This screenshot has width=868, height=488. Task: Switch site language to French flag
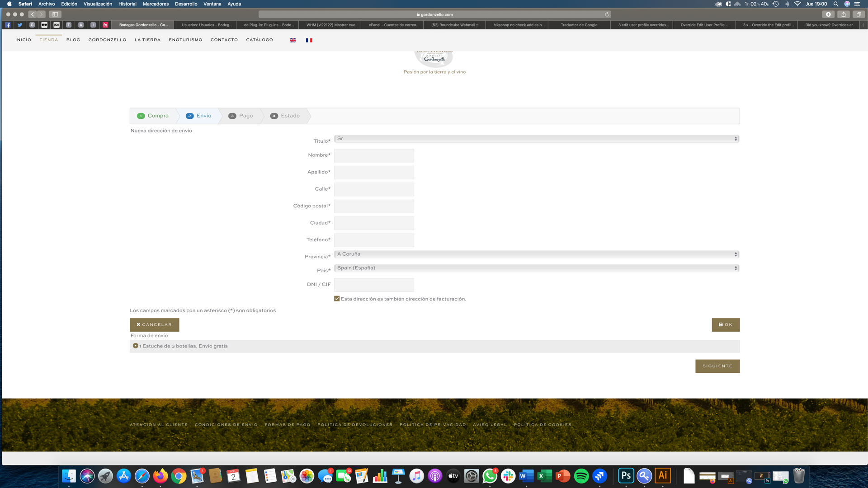tap(309, 40)
